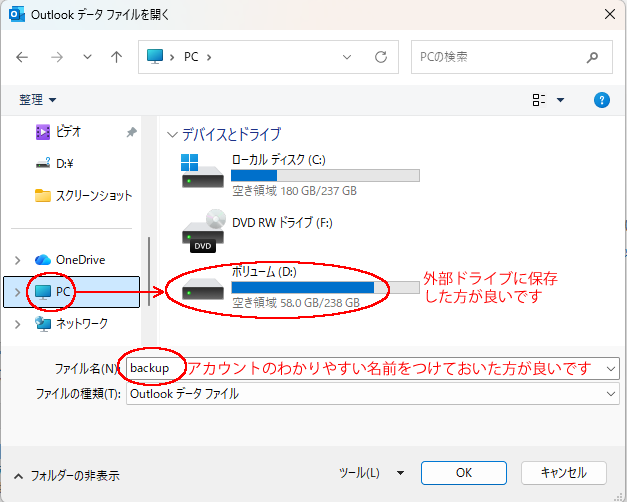This screenshot has height=502, width=627.
Task: Expand the ネットワーク tree node
Action: 18,324
